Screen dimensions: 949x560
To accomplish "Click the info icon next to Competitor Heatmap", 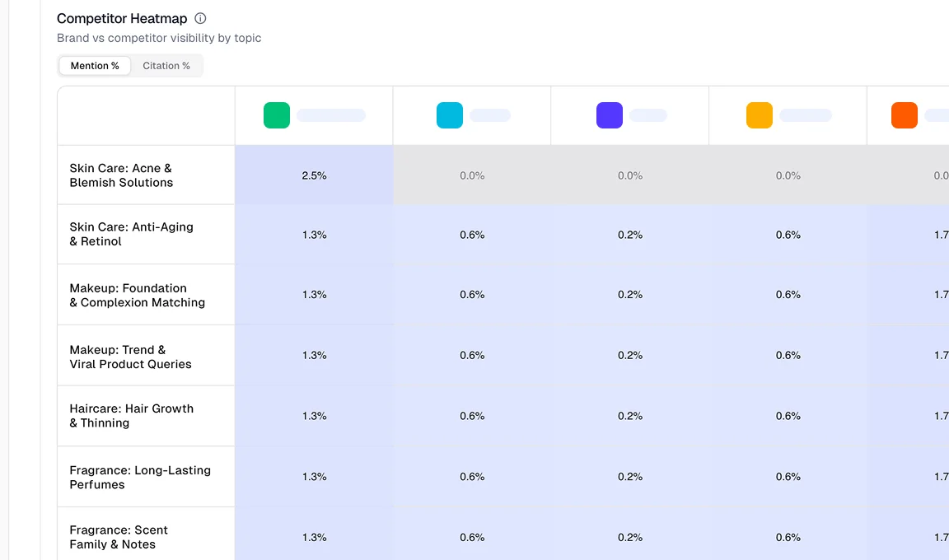I will pyautogui.click(x=200, y=18).
